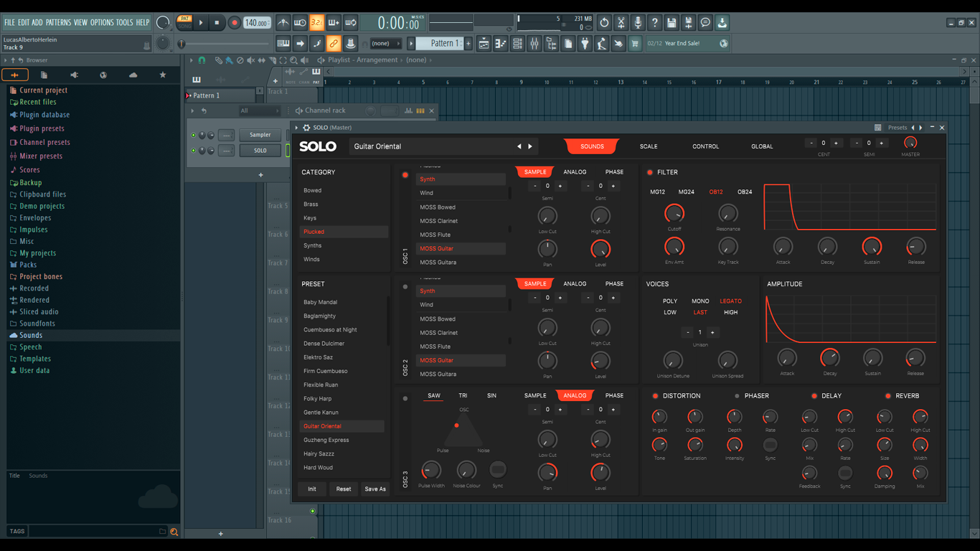The width and height of the screenshot is (980, 551).
Task: Go to next preset arrow
Action: point(530,146)
